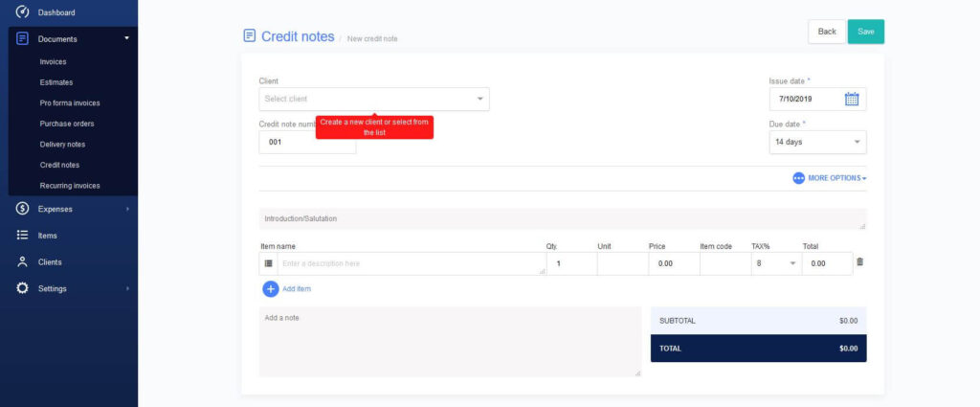Click the Item code field

[725, 263]
